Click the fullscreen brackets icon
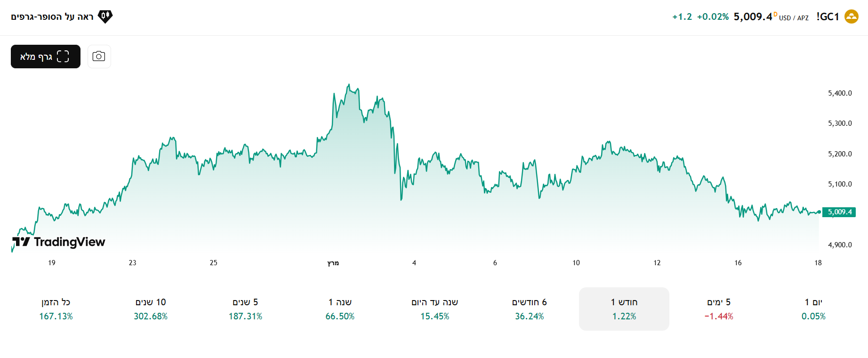Screen dimensions: 868x358 pyautogui.click(x=63, y=57)
